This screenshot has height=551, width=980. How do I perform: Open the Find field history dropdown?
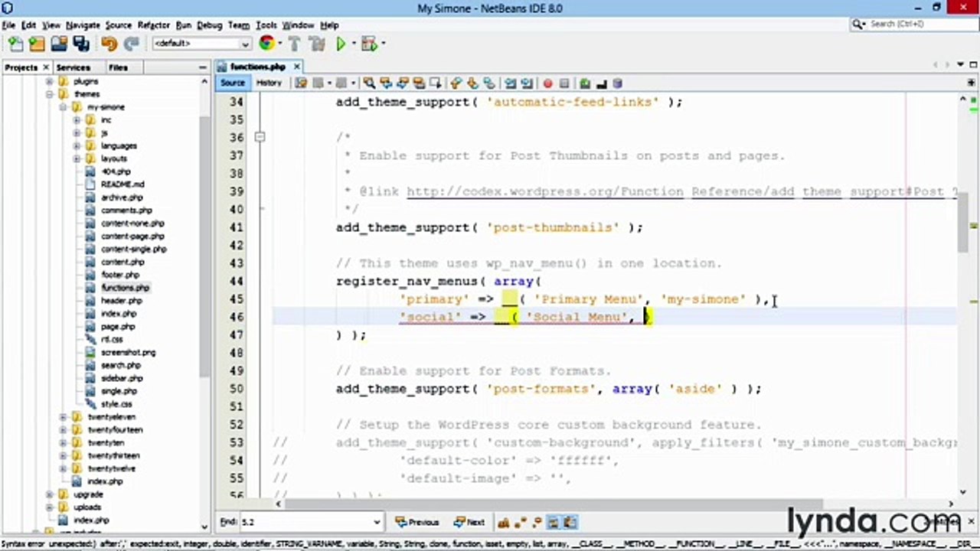[377, 523]
